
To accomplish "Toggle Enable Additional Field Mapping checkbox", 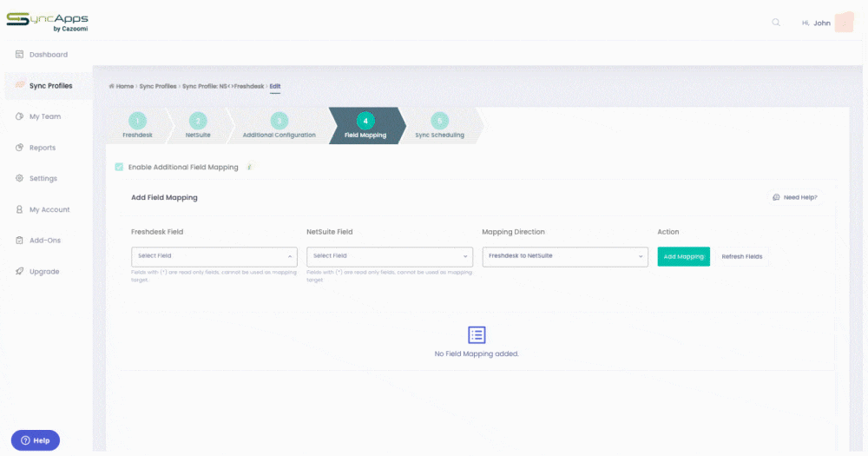I will (119, 167).
